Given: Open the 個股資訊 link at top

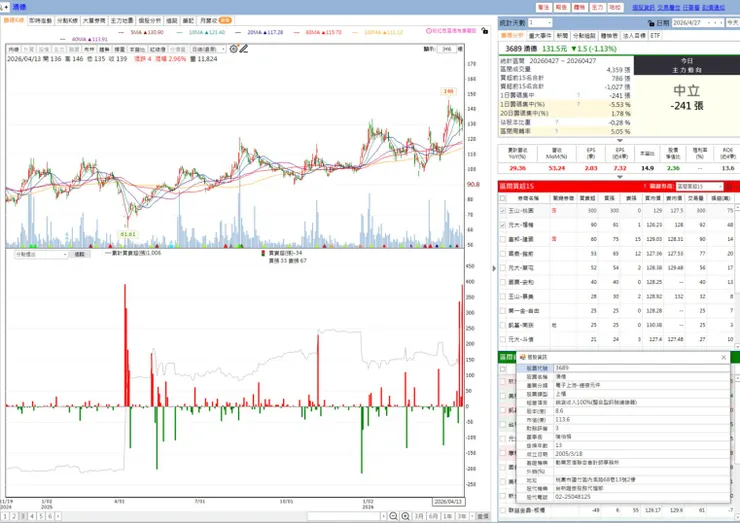Looking at the screenshot, I should [x=643, y=8].
